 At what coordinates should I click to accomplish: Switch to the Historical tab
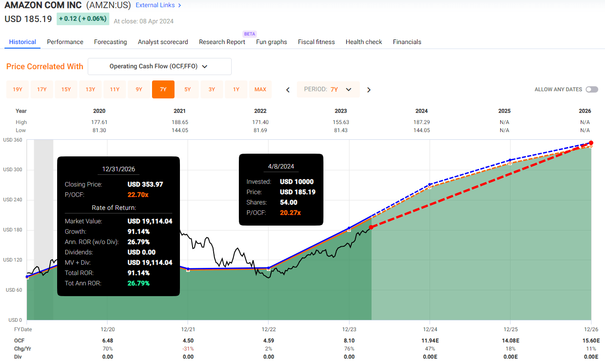tap(22, 42)
